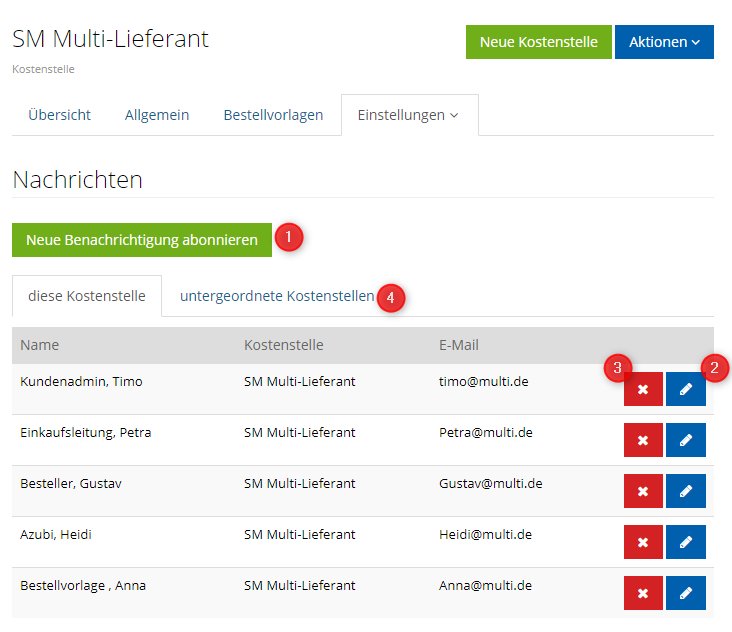Open the Aktionen dropdown menu
Screen dimensions: 732x632
click(664, 42)
